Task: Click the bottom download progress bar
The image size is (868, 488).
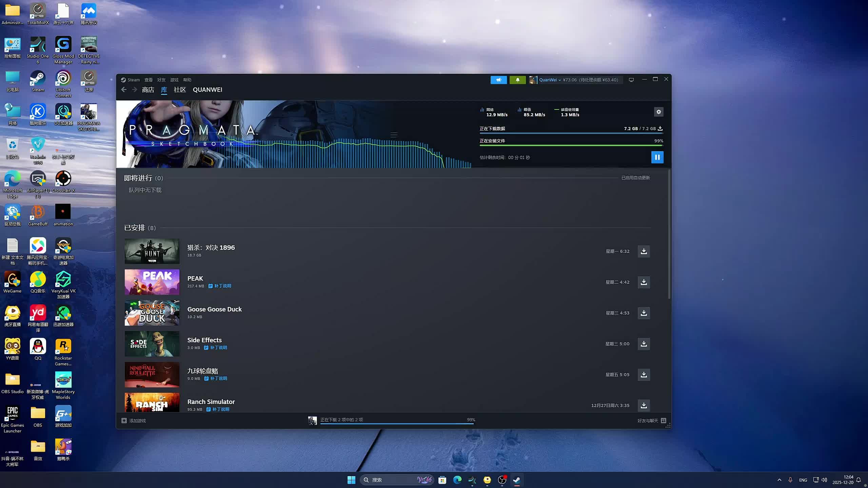Action: pyautogui.click(x=397, y=423)
